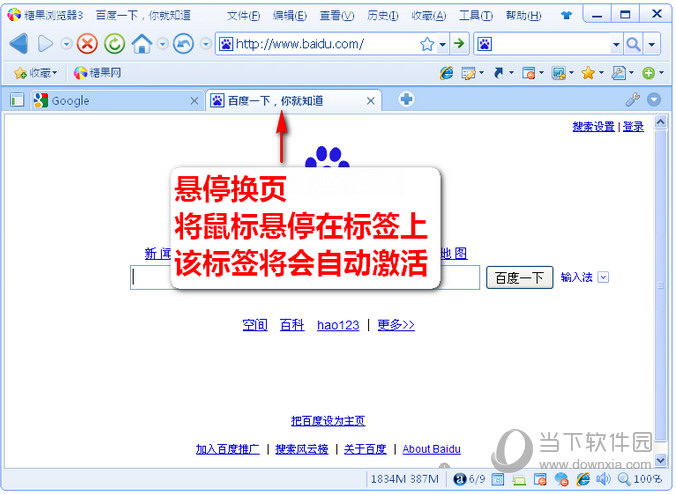Close the Google tab

[194, 101]
